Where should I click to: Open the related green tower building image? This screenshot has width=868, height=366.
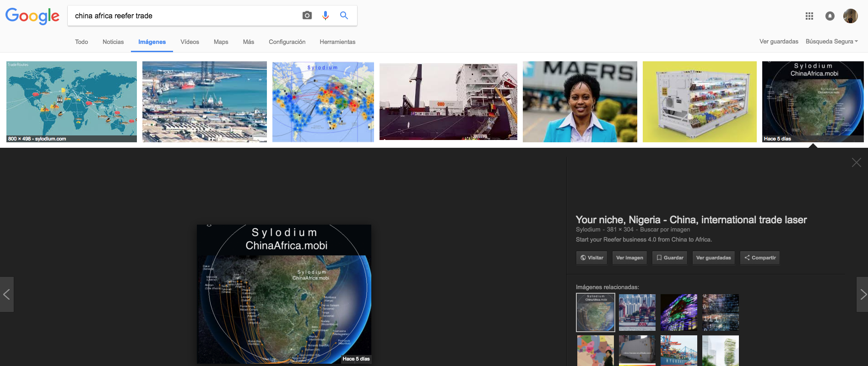point(721,351)
